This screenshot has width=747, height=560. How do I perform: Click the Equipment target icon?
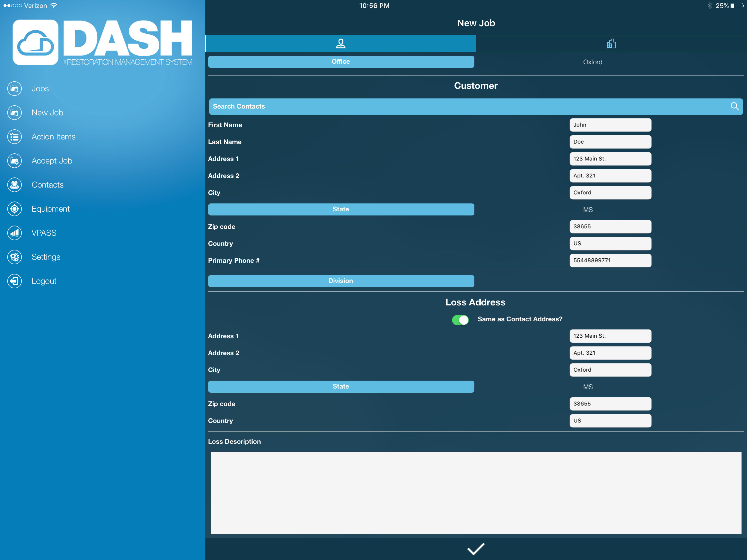pyautogui.click(x=14, y=209)
